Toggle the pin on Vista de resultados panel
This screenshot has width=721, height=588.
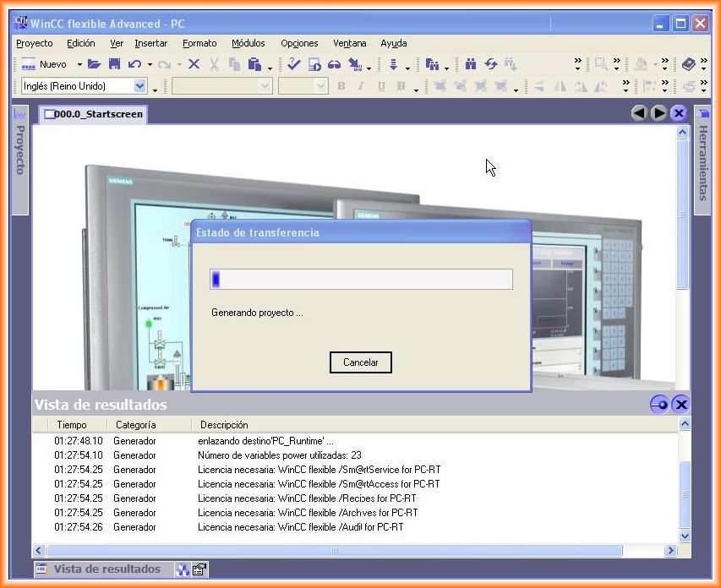[659, 405]
